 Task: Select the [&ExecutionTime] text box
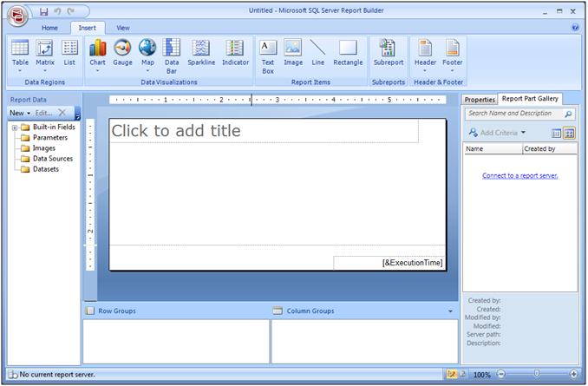pyautogui.click(x=389, y=263)
